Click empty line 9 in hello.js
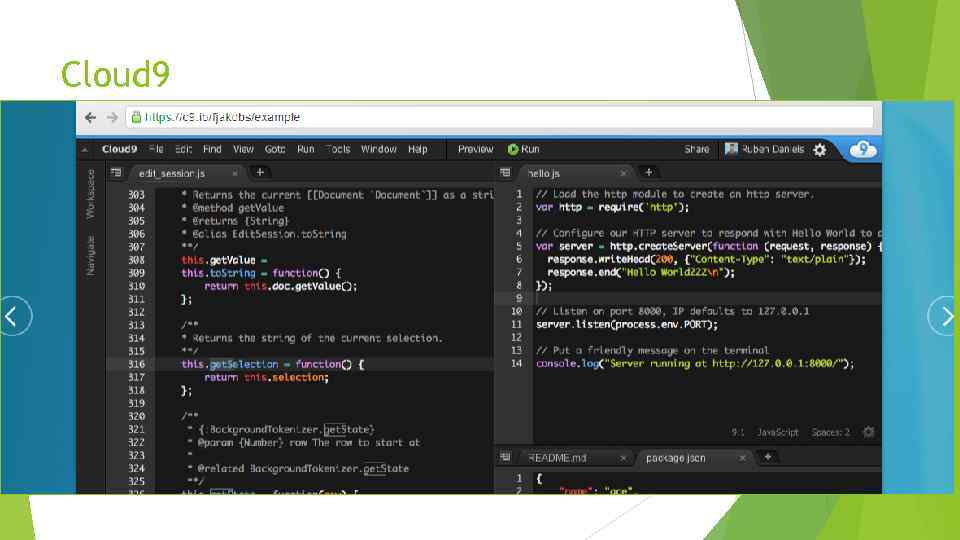 [707, 298]
